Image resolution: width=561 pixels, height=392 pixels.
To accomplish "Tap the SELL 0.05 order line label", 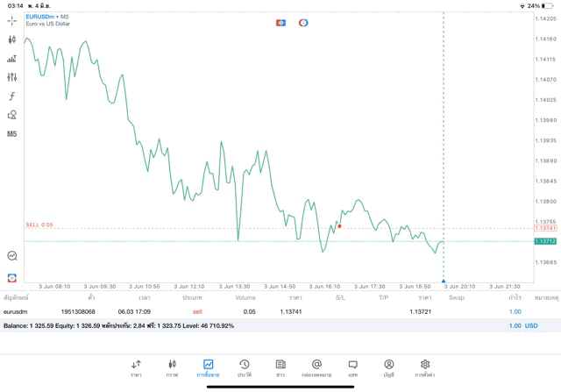I will coord(39,225).
